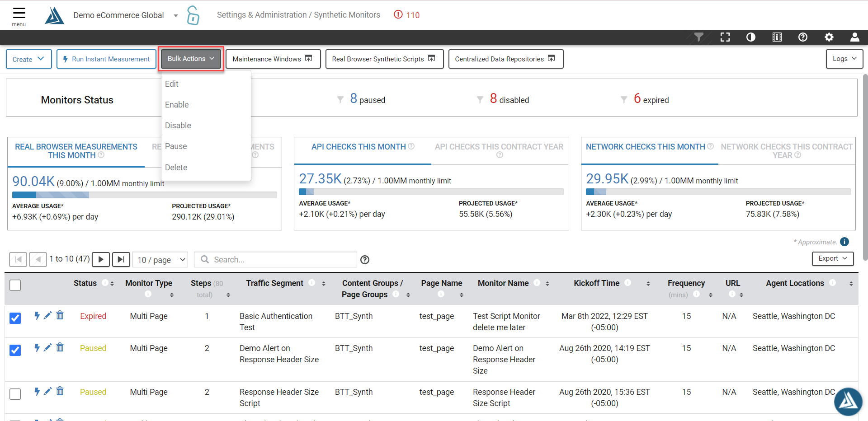
Task: Switch contrast theme icon
Action: tap(751, 37)
